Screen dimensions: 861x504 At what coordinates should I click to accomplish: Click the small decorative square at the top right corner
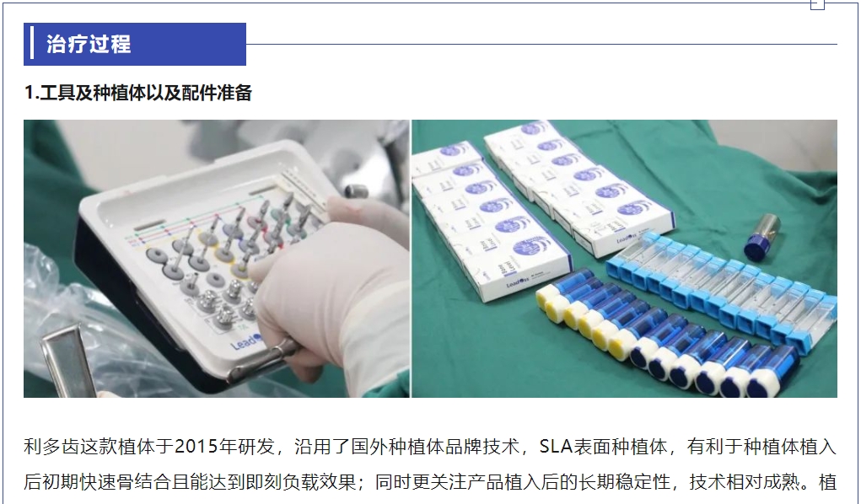(818, 4)
